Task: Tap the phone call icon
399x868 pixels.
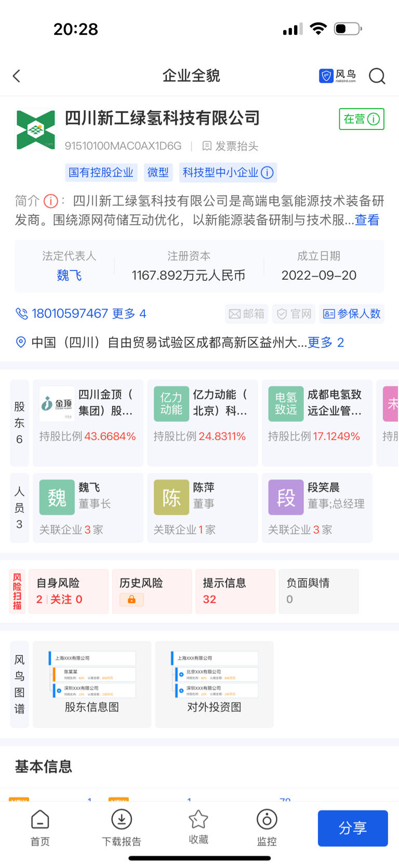Action: [21, 314]
